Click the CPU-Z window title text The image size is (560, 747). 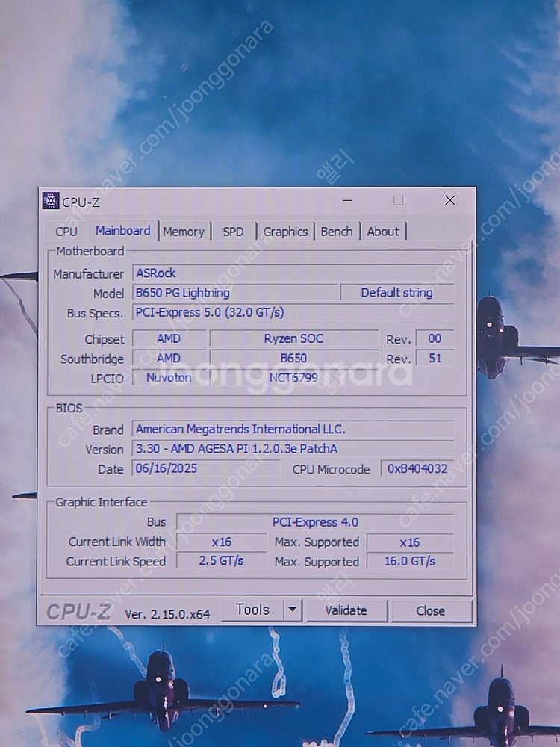[81, 202]
